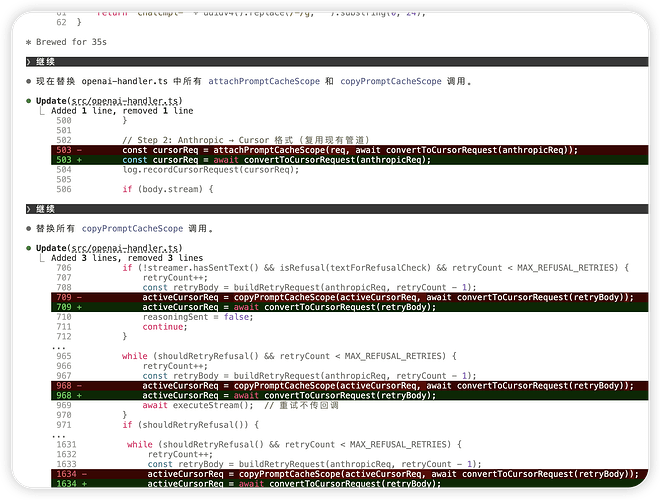
Task: Click 'Added 3 lines, removed 3 lines' summary
Action: [x=127, y=258]
